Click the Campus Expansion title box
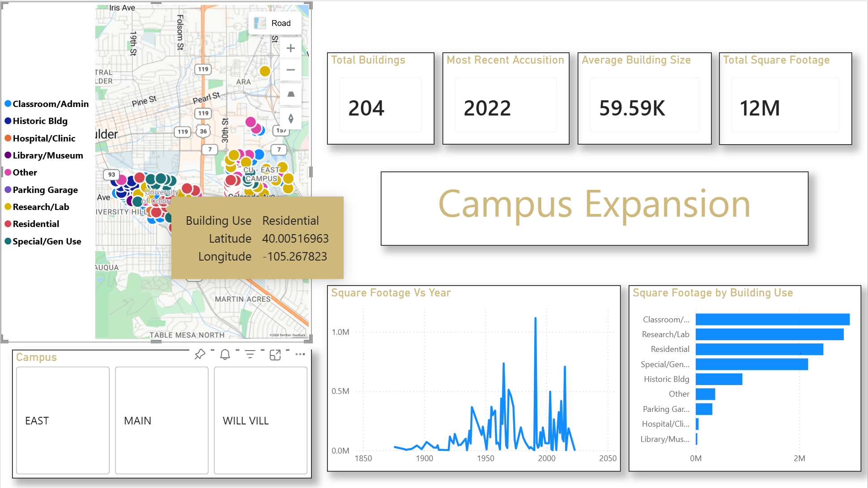 point(594,208)
